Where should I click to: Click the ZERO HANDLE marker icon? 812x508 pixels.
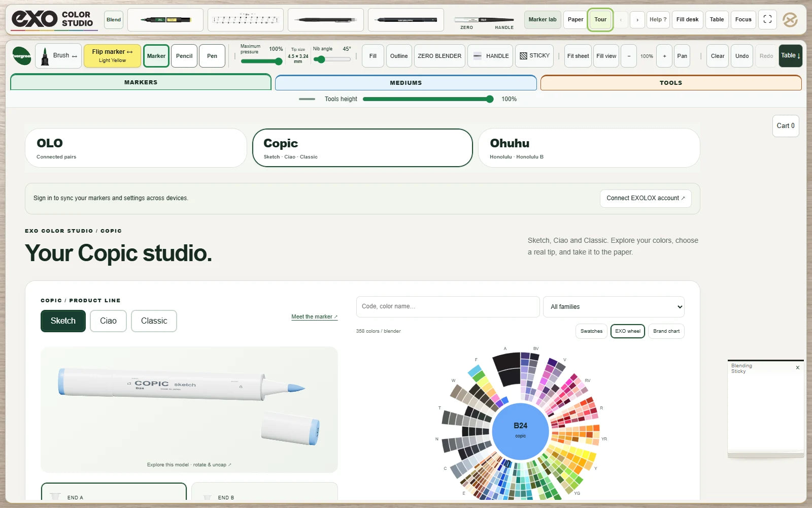pos(484,21)
